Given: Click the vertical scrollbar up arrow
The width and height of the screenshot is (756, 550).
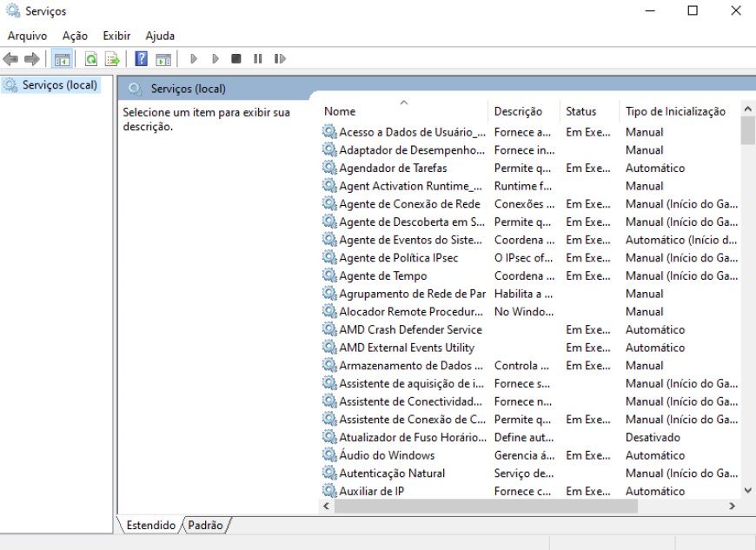Looking at the screenshot, I should [748, 109].
